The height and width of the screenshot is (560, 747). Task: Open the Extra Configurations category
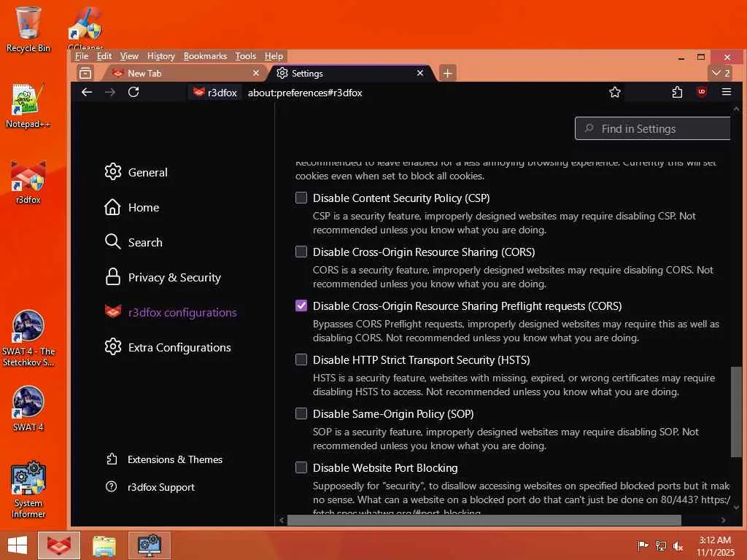coord(168,347)
